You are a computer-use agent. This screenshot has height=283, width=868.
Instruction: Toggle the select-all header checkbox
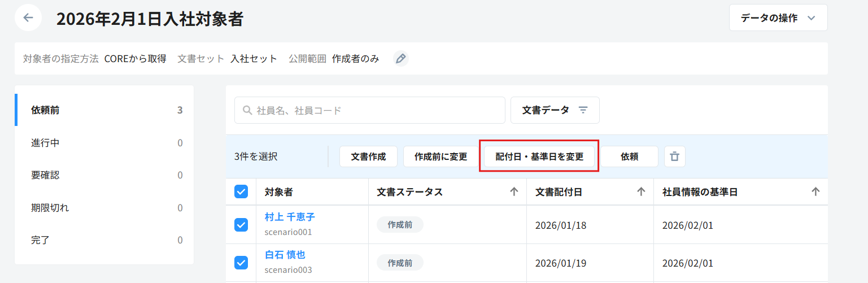241,192
